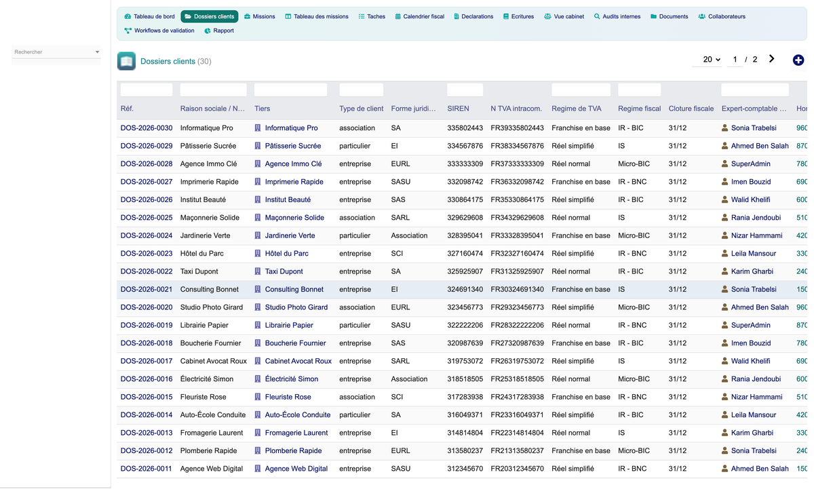
Task: Click user icon next to Nizar Hammami, row DOS-2026-0024
Action: pos(725,235)
